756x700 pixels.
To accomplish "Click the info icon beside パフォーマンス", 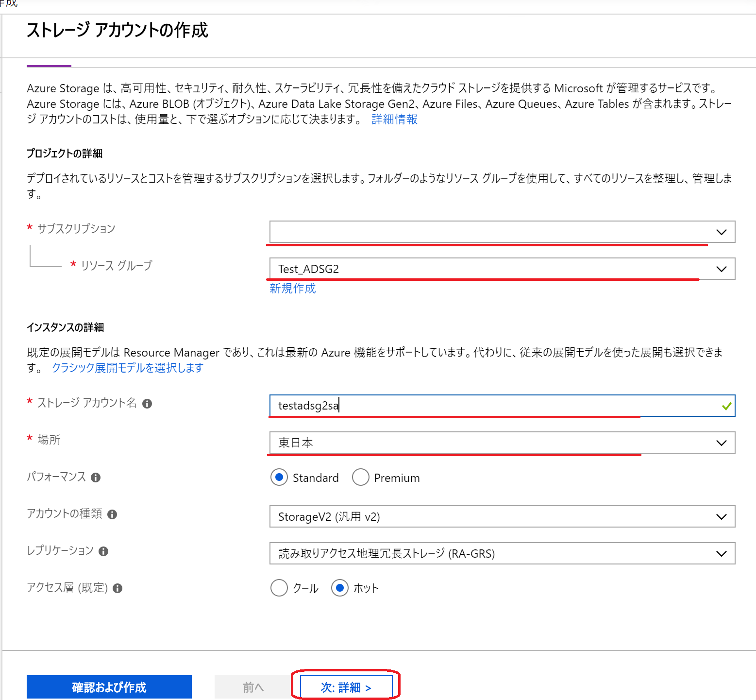I will [x=96, y=478].
